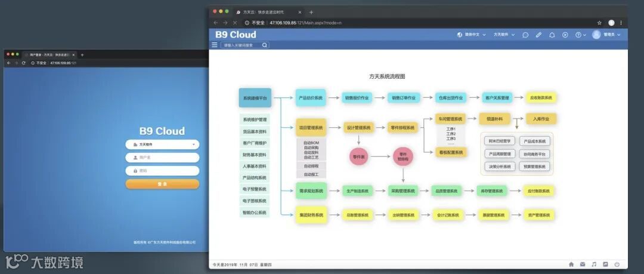Open the chat message icon in the header
This screenshot has width=644, height=274.
[525, 35]
